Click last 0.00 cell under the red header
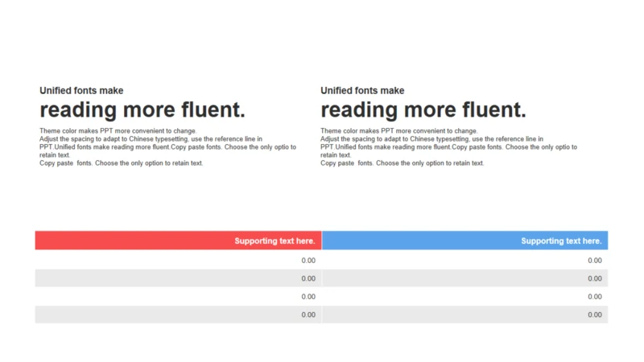The height and width of the screenshot is (362, 644). tap(178, 315)
